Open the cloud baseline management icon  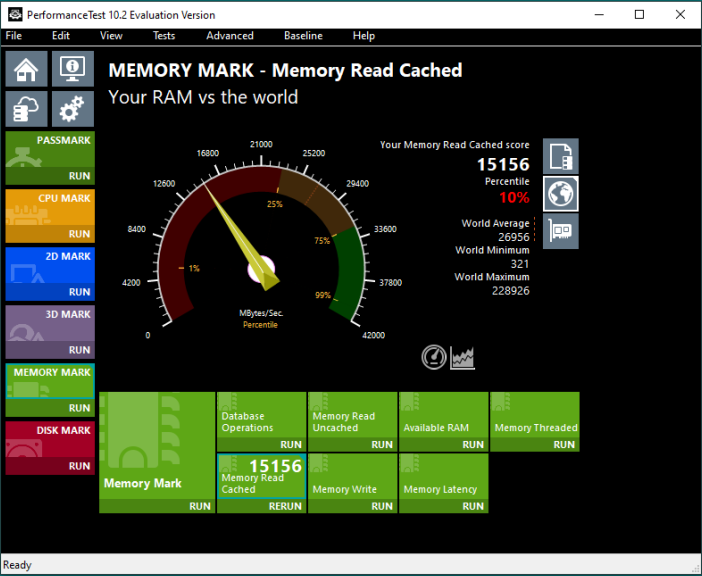click(x=26, y=109)
